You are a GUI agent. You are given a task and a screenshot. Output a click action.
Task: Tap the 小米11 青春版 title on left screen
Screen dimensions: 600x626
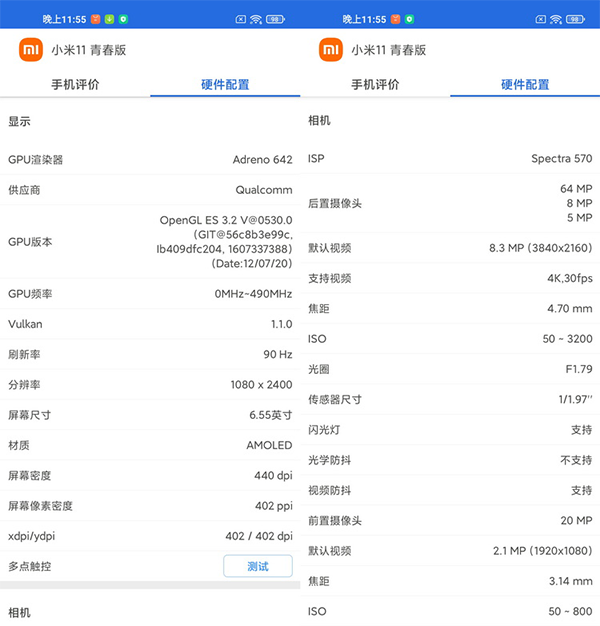point(89,50)
